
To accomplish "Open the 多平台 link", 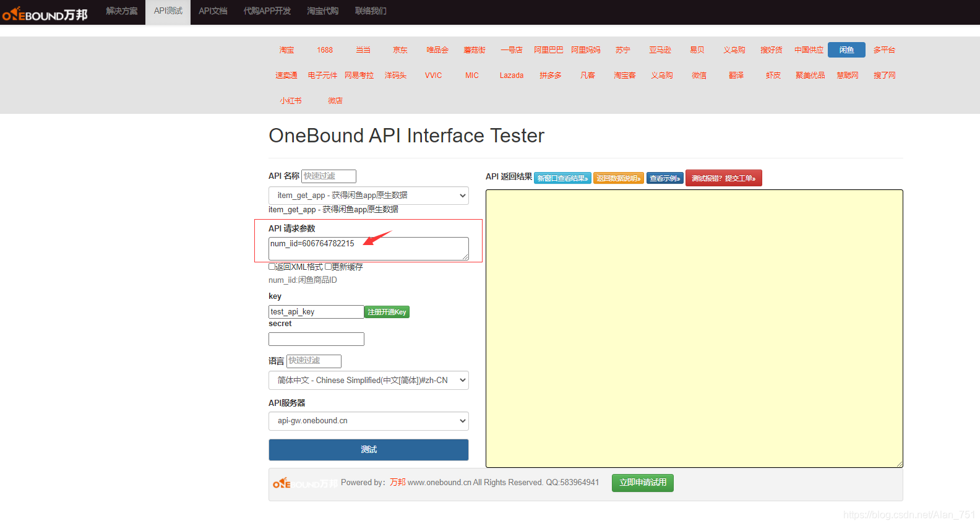I will pyautogui.click(x=884, y=50).
